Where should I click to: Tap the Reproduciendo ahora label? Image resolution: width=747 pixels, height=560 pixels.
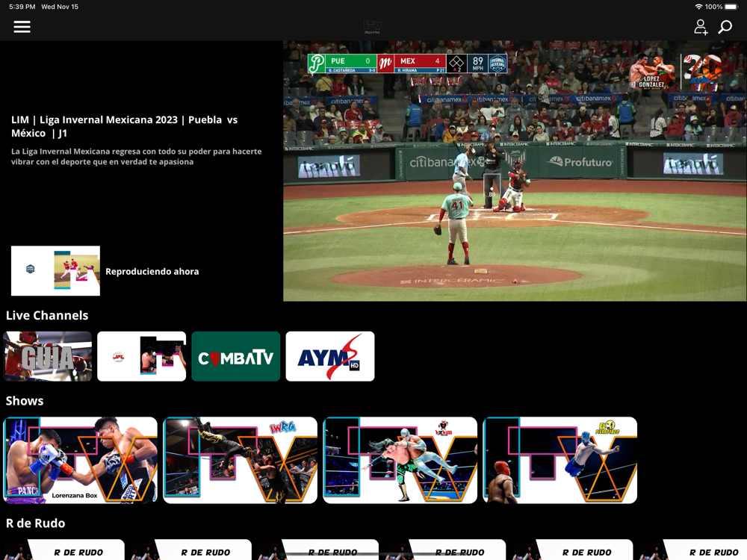tap(152, 272)
